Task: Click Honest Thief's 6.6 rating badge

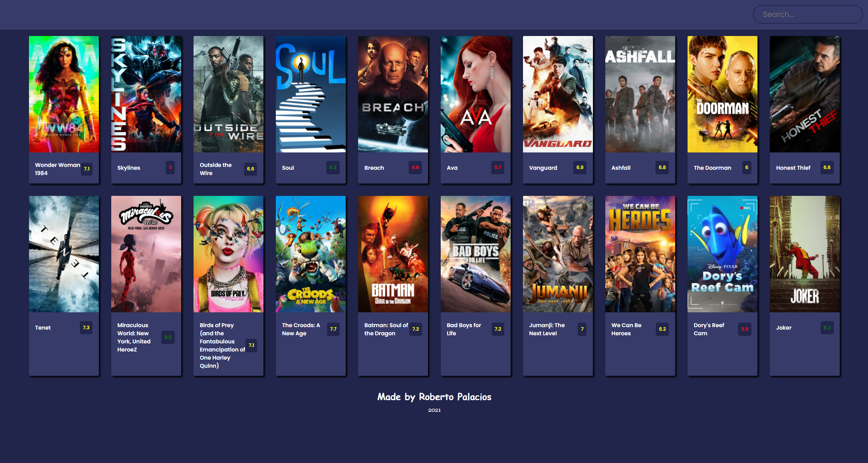Action: click(x=827, y=168)
